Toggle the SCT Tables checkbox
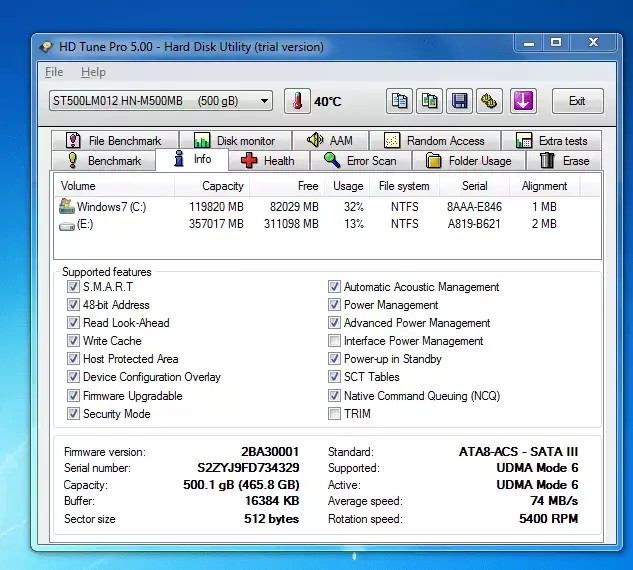Screen dimensions: 633x570 (334, 377)
